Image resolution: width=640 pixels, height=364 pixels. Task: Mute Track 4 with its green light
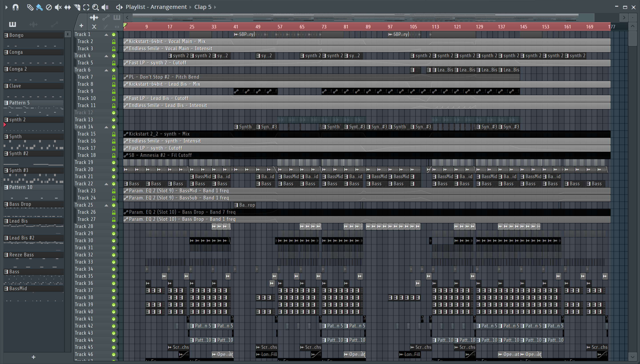click(x=114, y=56)
